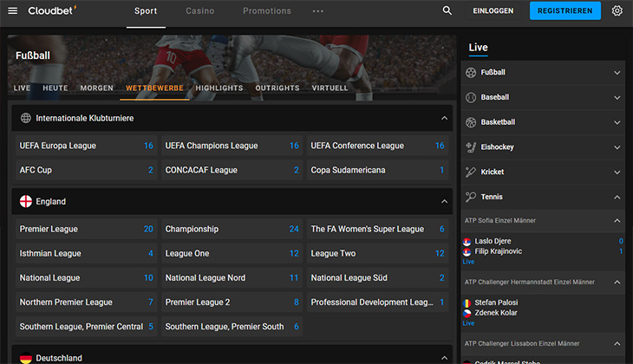
Task: Click Stefan Palosi's flag icon
Action: tap(467, 303)
